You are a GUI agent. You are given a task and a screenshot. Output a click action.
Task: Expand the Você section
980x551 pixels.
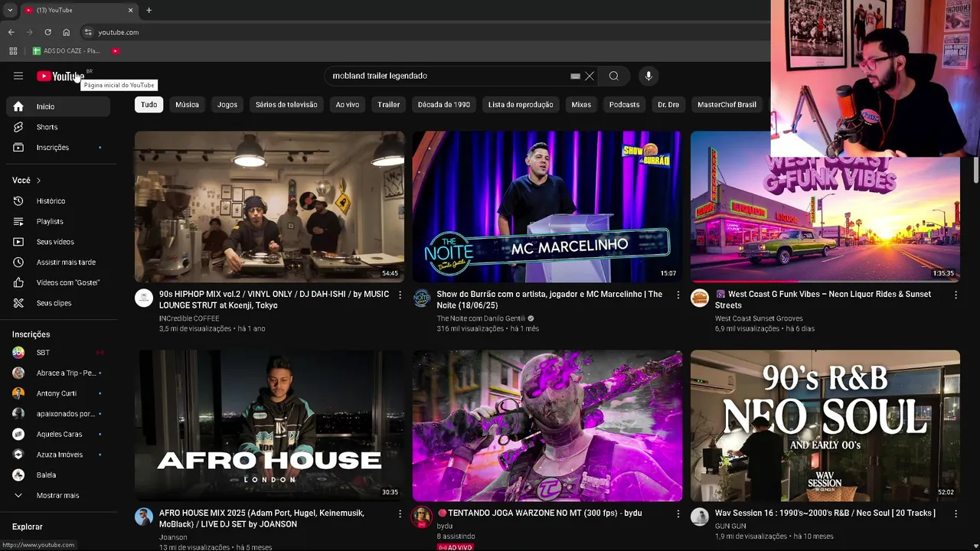[x=27, y=180]
